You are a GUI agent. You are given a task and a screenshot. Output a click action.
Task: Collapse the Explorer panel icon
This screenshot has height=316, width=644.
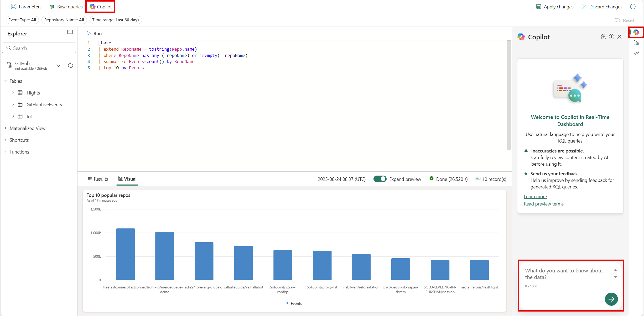pos(70,32)
